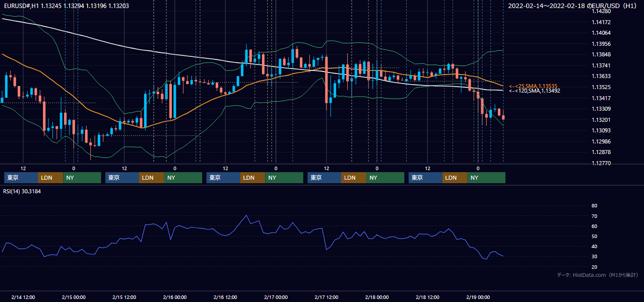
Task: Click the 1.13309 price label
Action: 601,109
